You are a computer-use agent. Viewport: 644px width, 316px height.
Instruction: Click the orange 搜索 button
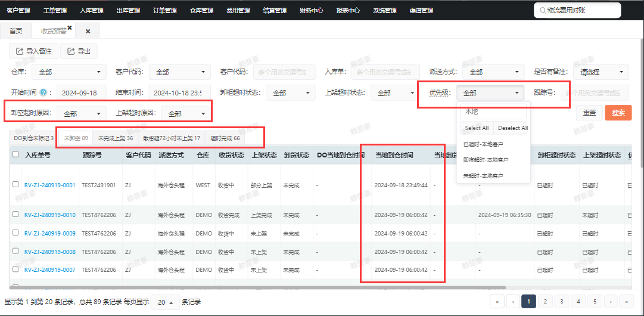pos(618,113)
